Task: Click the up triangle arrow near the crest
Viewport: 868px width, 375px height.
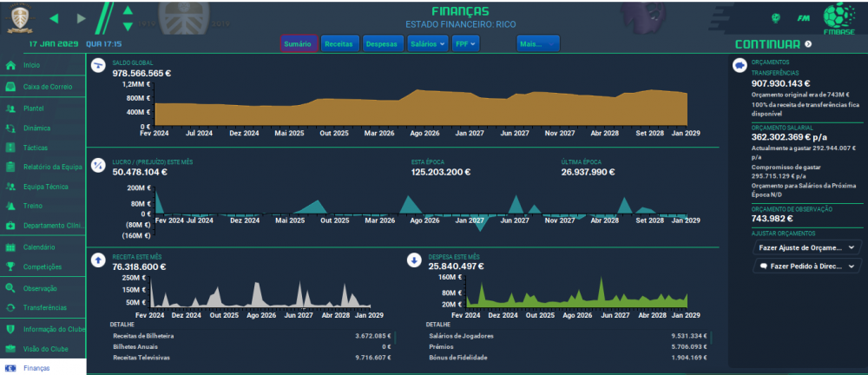Action: (x=128, y=10)
